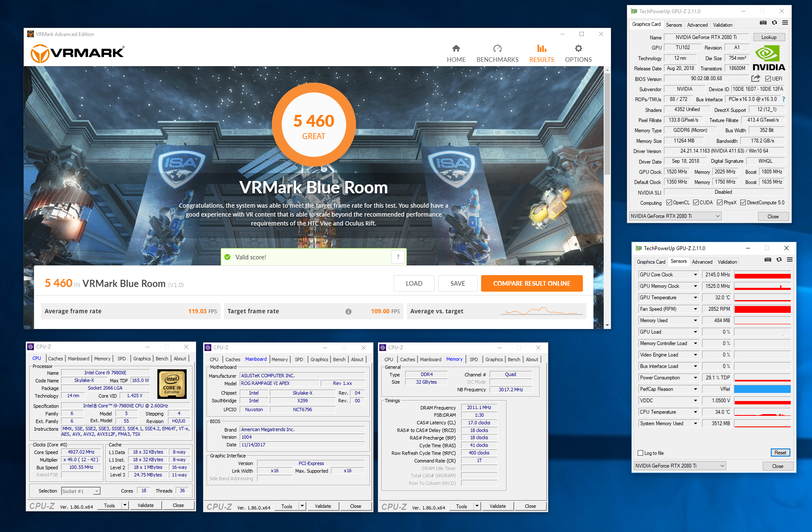This screenshot has width=812, height=532.
Task: Click the Lookup button in GPU-Z
Action: (769, 37)
